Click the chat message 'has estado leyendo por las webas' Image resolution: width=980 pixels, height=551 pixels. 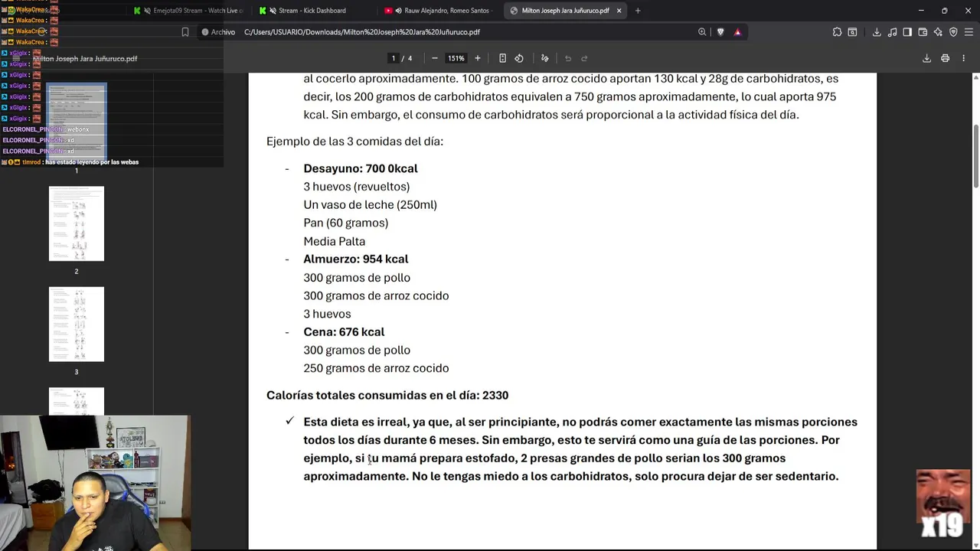92,162
